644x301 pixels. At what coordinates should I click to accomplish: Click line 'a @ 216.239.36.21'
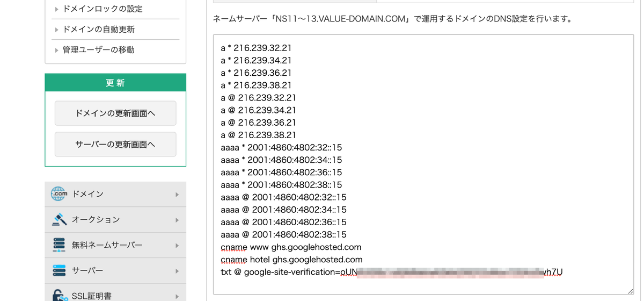pyautogui.click(x=258, y=123)
